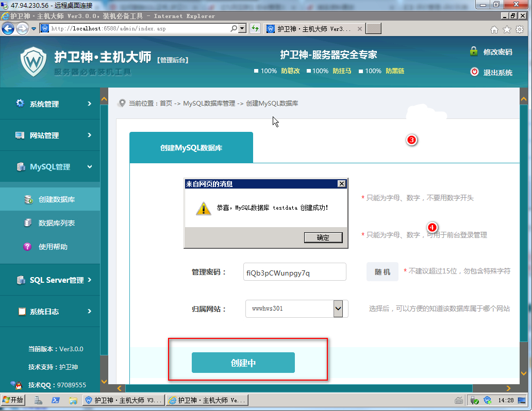The height and width of the screenshot is (411, 532).
Task: Click the IE refresh page icon
Action: point(255,29)
